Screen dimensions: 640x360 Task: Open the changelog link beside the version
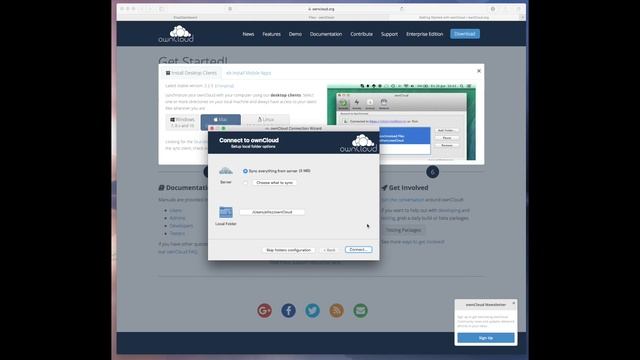[x=224, y=86]
